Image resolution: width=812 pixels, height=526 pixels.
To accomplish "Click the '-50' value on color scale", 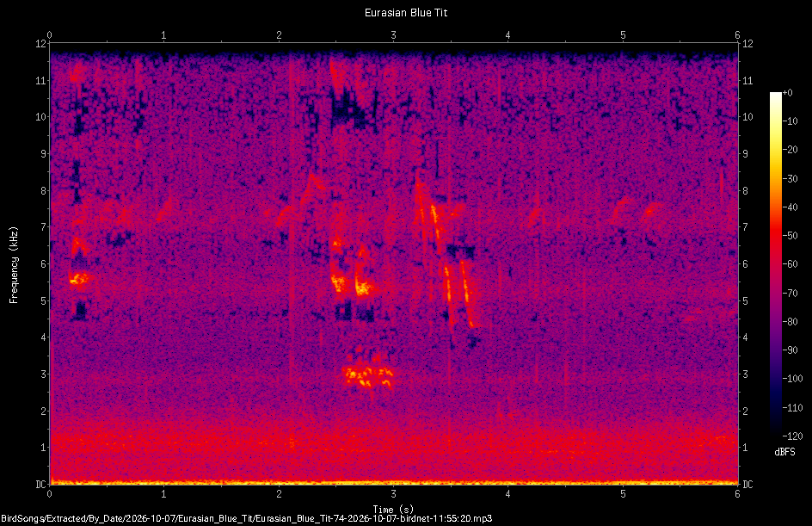I will tap(790, 236).
